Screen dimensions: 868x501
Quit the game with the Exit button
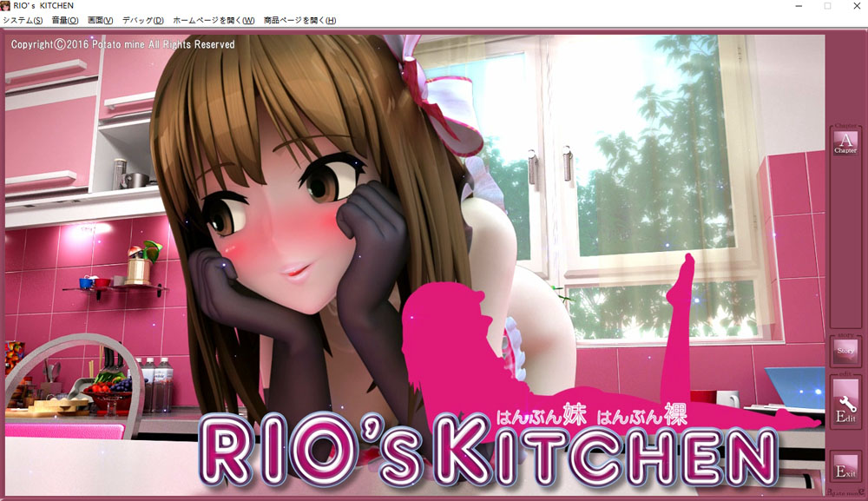click(845, 465)
